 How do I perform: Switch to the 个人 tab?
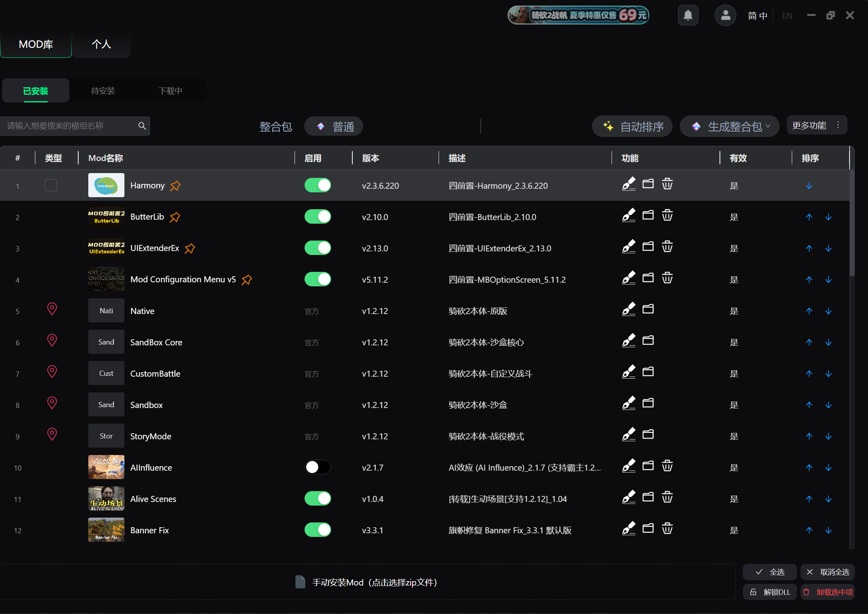101,44
